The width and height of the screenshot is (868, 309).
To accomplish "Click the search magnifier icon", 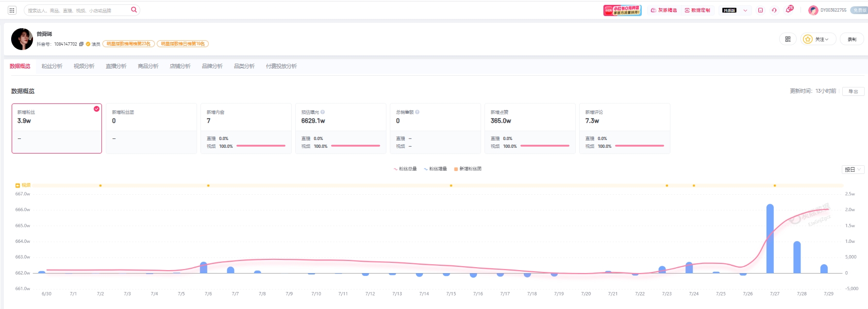I will tap(134, 10).
